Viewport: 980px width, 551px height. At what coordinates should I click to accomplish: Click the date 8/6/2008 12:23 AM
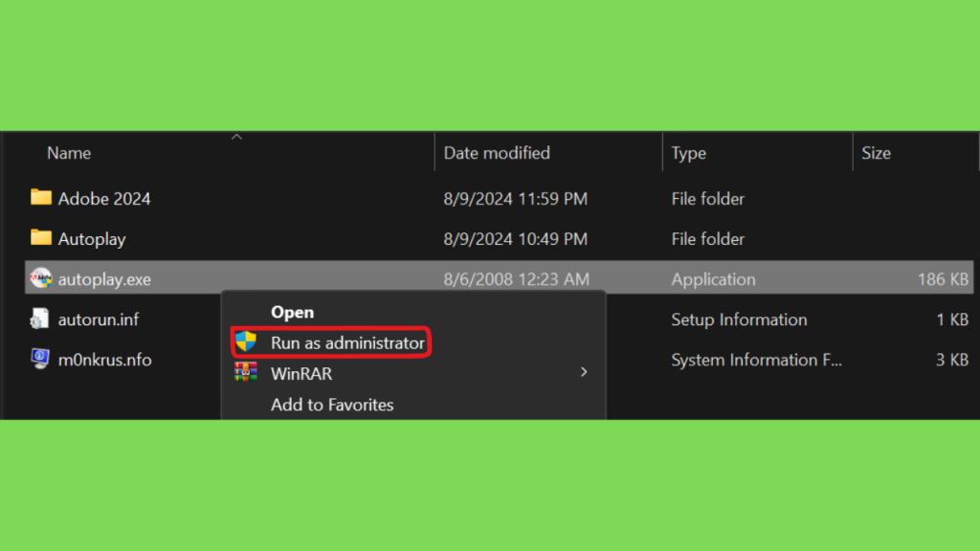click(x=516, y=279)
